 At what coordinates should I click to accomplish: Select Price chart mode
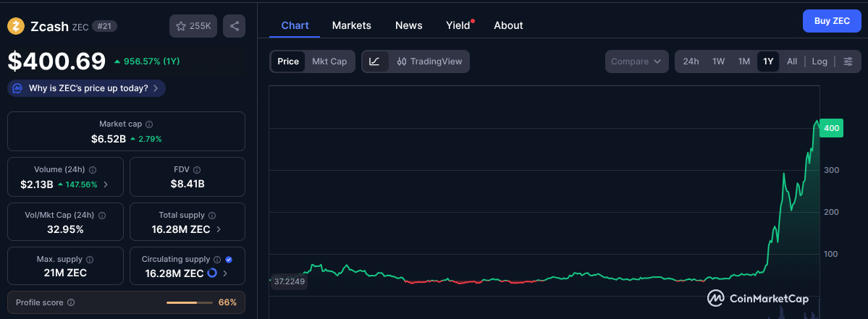point(288,61)
